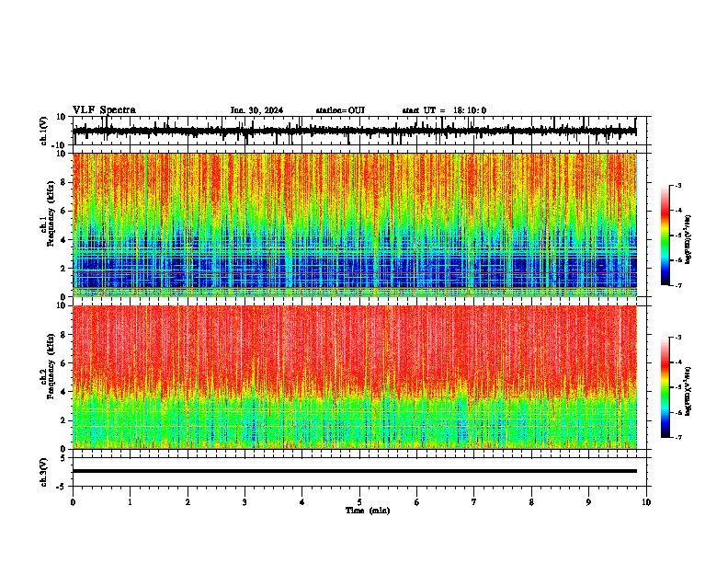Click the 'ch.3(V)' axis label

click(45, 472)
